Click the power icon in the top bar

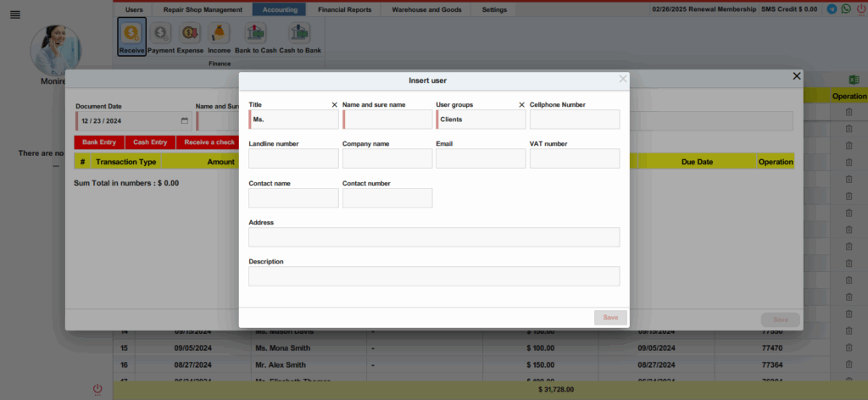click(861, 9)
